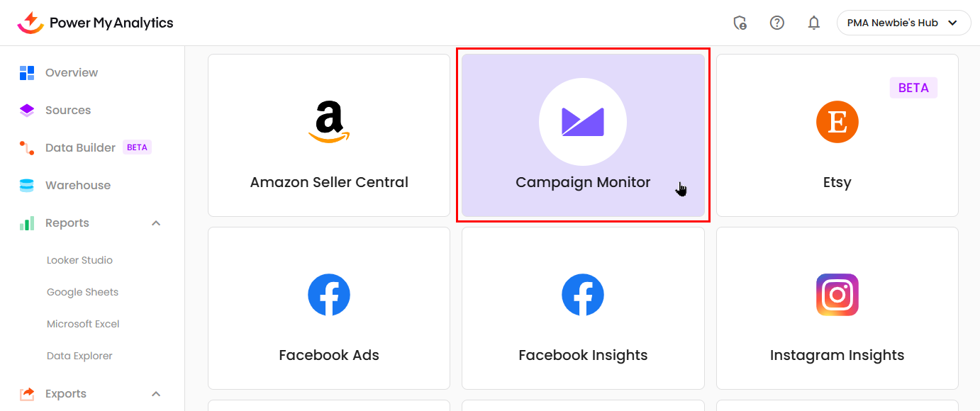Open the help question mark icon

coord(777,23)
